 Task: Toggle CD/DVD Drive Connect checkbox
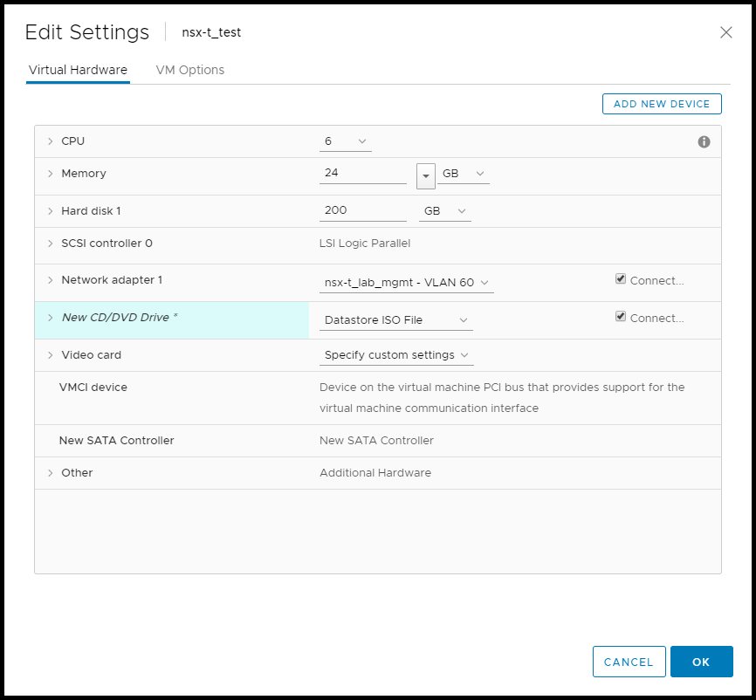621,317
